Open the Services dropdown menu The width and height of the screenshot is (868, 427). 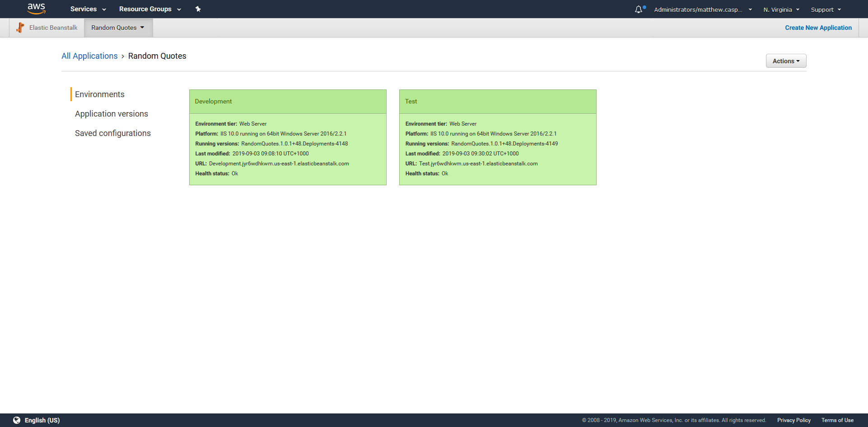click(88, 9)
